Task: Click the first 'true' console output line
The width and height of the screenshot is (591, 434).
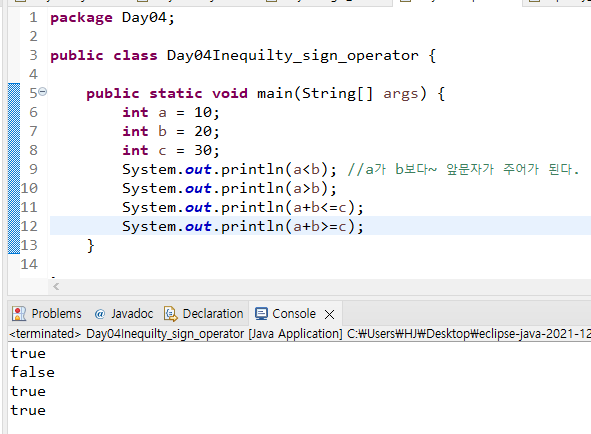Action: click(28, 354)
